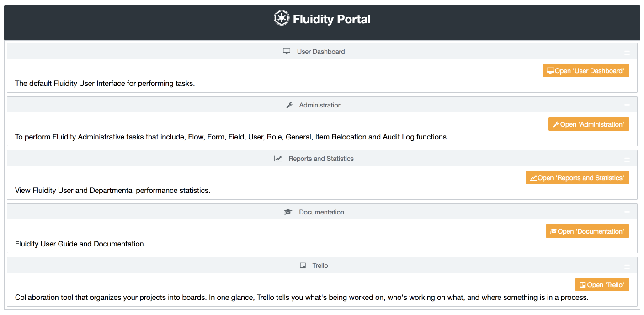
Task: Open the Documentation user guide
Action: [x=587, y=231]
